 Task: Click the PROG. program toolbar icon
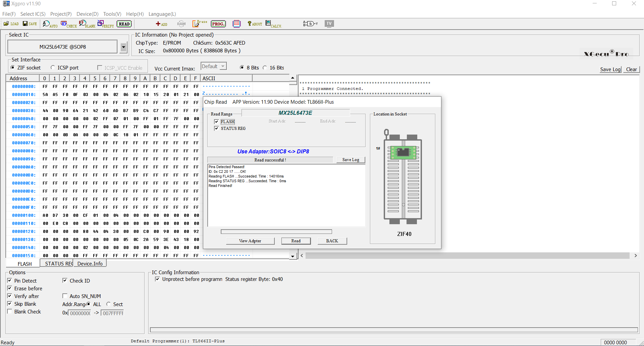click(x=218, y=24)
